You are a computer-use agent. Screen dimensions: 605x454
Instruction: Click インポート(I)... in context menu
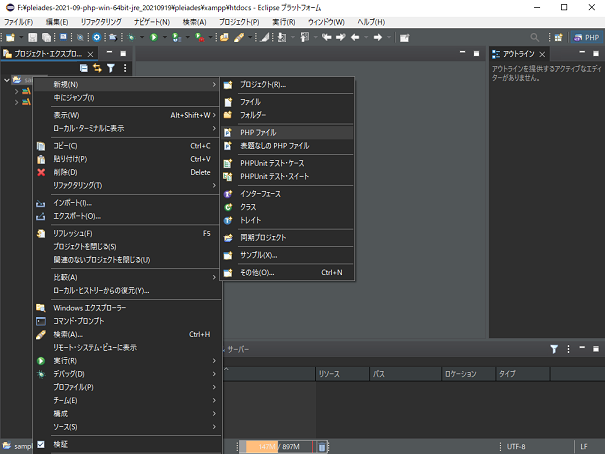pyautogui.click(x=127, y=203)
